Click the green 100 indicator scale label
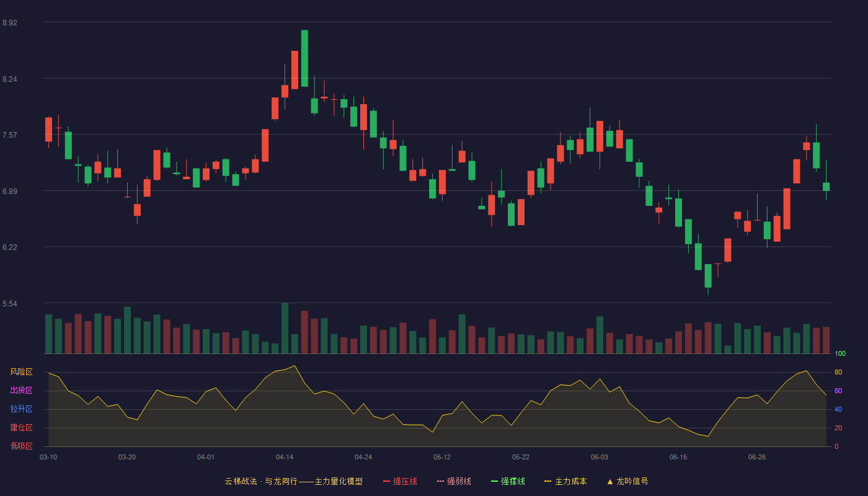This screenshot has width=868, height=496. click(x=840, y=353)
